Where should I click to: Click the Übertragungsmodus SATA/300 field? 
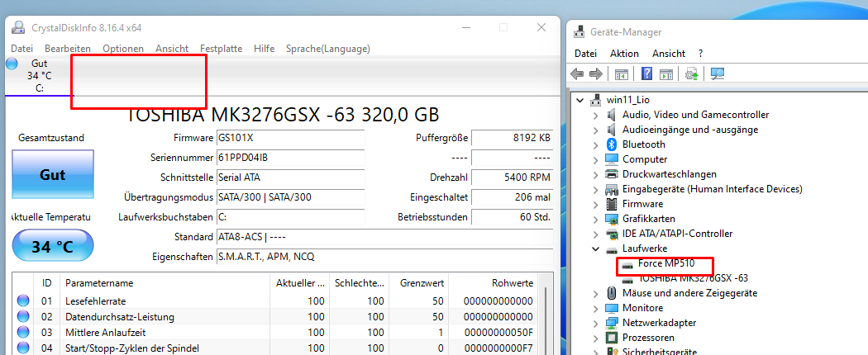click(290, 197)
